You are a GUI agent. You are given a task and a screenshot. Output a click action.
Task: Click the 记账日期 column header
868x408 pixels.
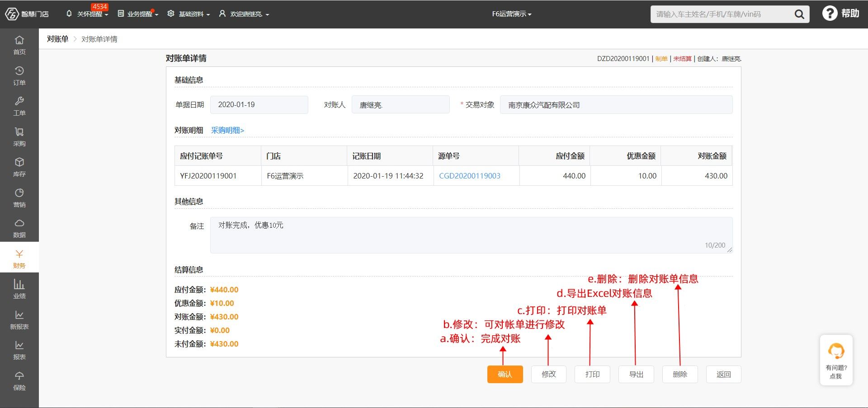point(390,156)
